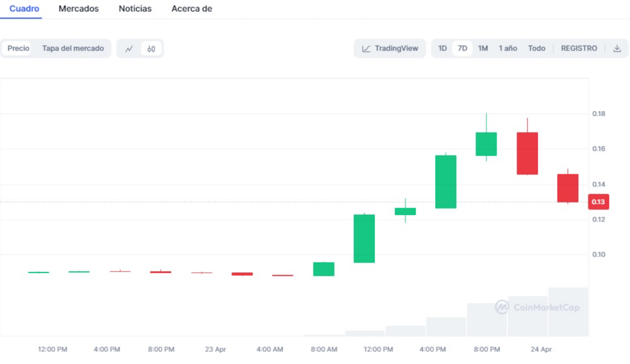The image size is (630, 364).
Task: Go to the Noticias tab
Action: point(135,9)
